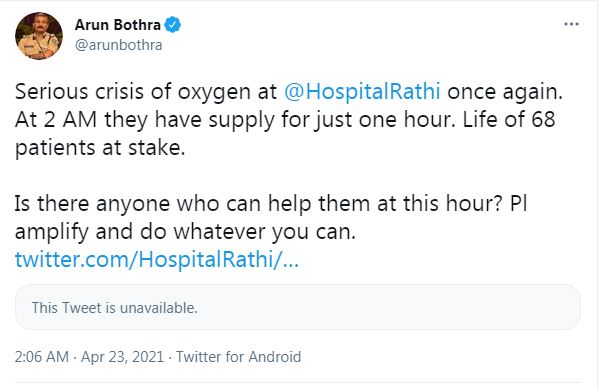Open the Twitter for Android source link
The height and width of the screenshot is (390, 601).
238,357
